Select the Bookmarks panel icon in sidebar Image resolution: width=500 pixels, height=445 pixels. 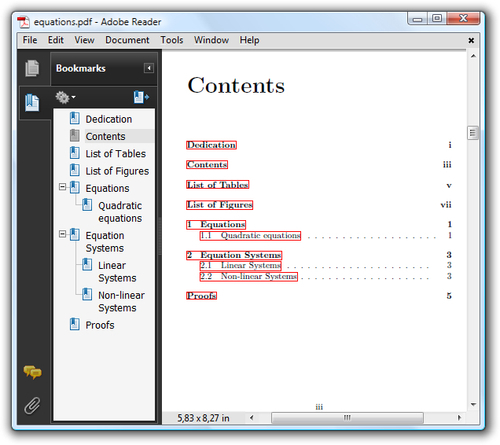point(32,102)
